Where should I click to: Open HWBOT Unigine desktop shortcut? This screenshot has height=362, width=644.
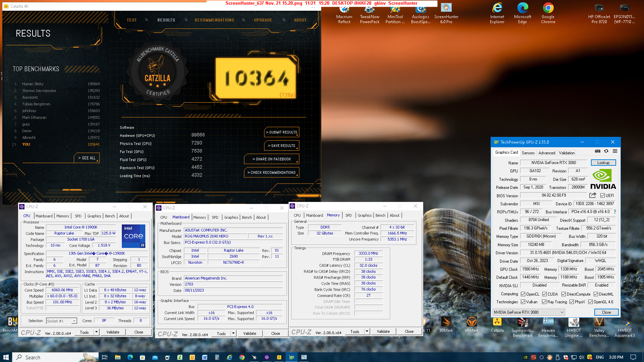[574, 327]
